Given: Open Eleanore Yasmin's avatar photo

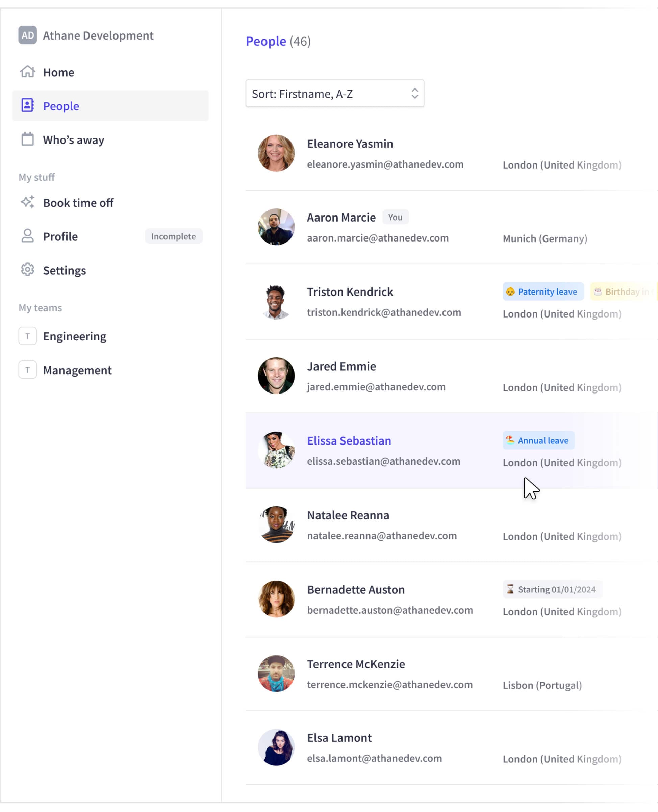Looking at the screenshot, I should pyautogui.click(x=276, y=153).
